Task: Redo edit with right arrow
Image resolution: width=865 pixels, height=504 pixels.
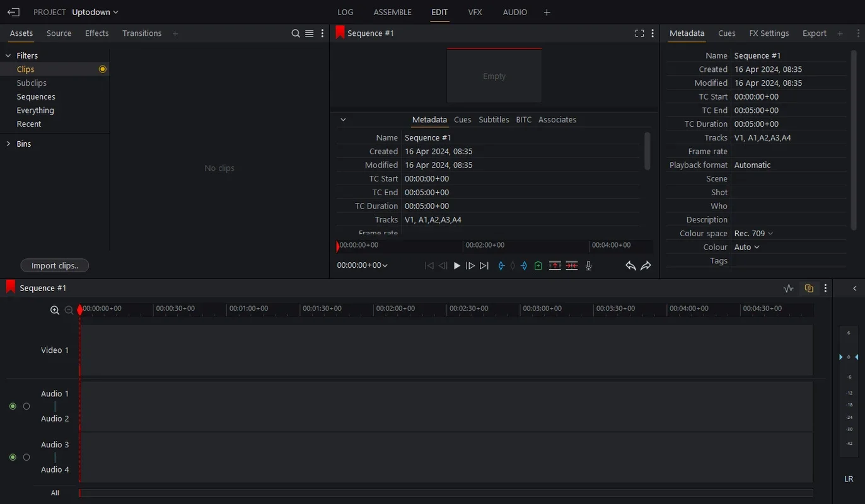Action: (x=646, y=266)
